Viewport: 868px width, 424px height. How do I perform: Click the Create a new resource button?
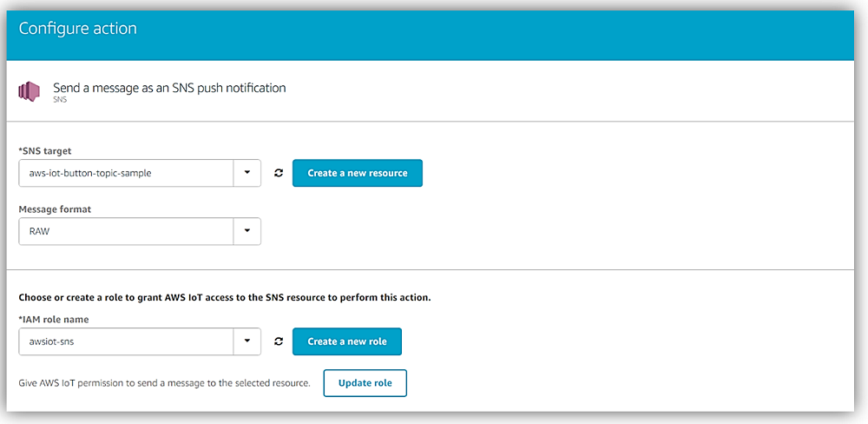tap(358, 173)
